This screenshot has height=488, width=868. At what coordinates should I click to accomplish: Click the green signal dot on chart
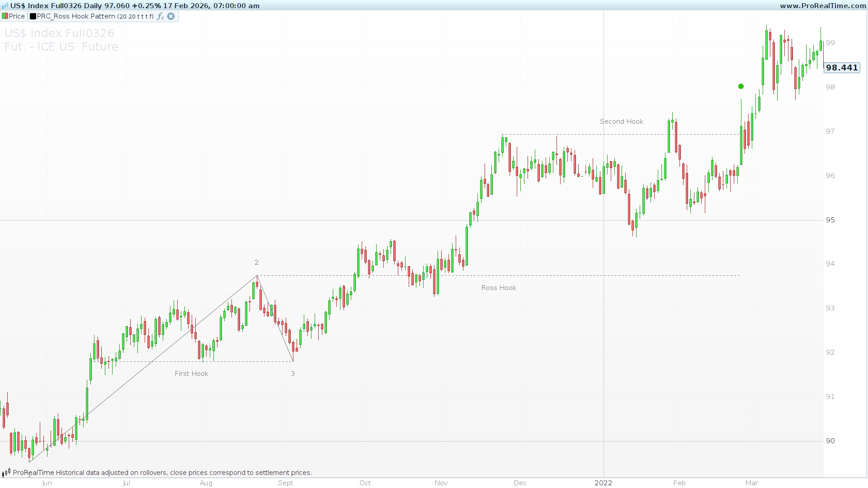point(741,86)
